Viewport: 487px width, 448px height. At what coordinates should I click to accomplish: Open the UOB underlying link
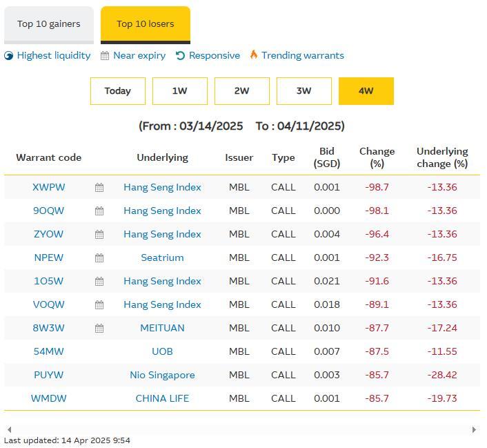click(x=162, y=351)
